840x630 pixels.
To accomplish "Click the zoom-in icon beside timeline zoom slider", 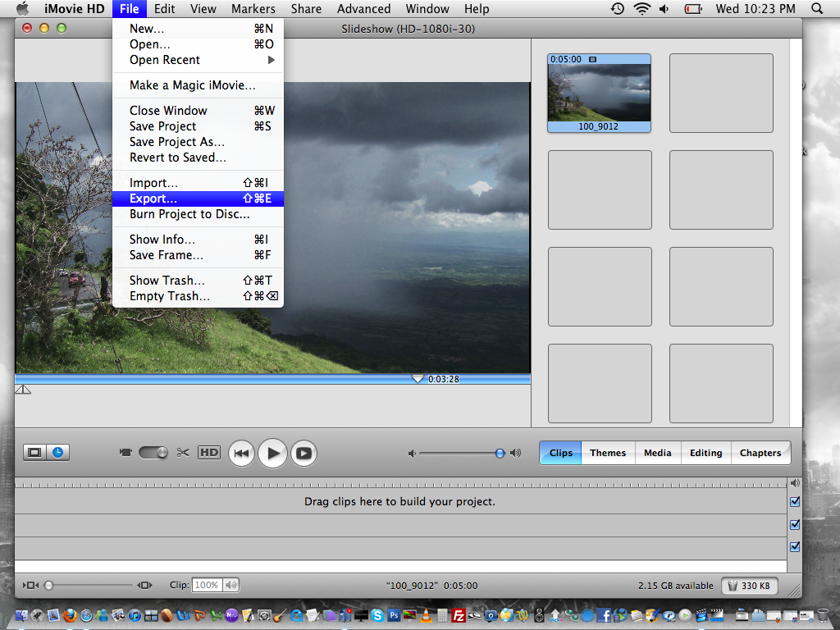I will click(x=144, y=586).
